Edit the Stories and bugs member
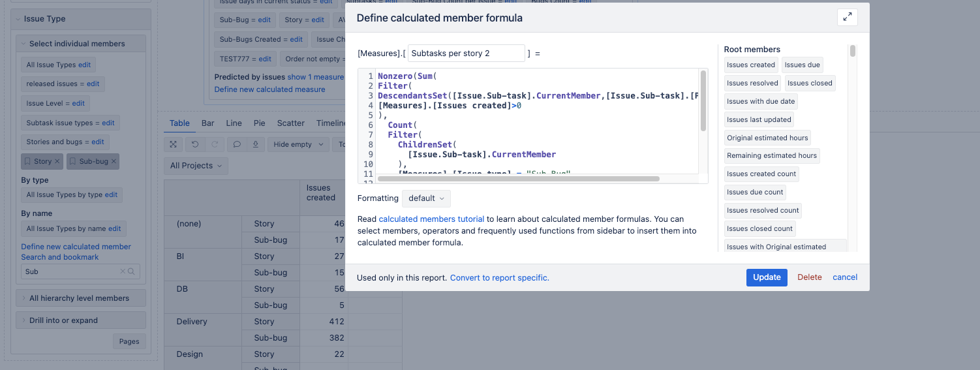This screenshot has height=370, width=980. click(98, 142)
